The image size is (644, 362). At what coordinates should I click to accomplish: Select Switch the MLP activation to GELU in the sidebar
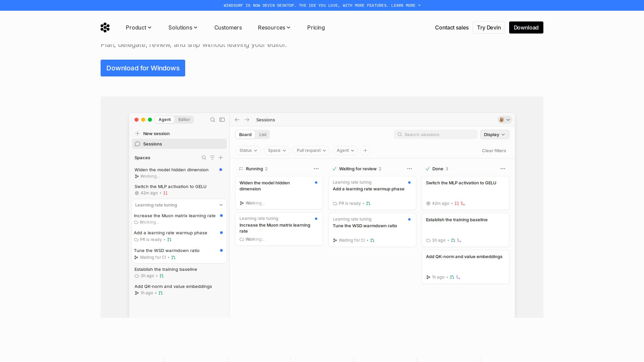coord(179,190)
